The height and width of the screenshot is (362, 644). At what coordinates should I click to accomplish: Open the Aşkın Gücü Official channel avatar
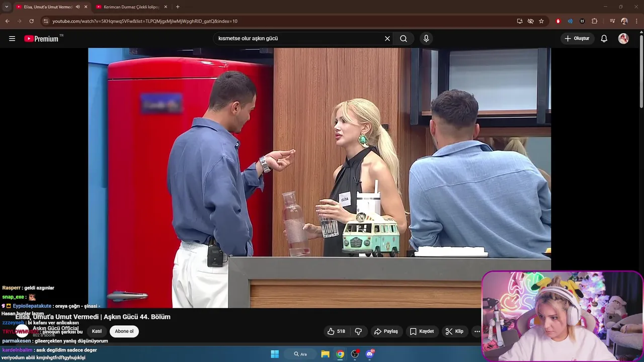click(22, 331)
